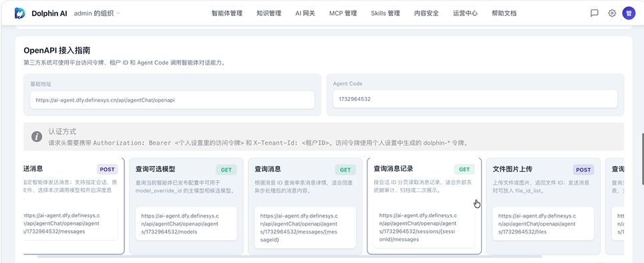
Task: Click the info icon beside 认证方式
Action: point(37,137)
